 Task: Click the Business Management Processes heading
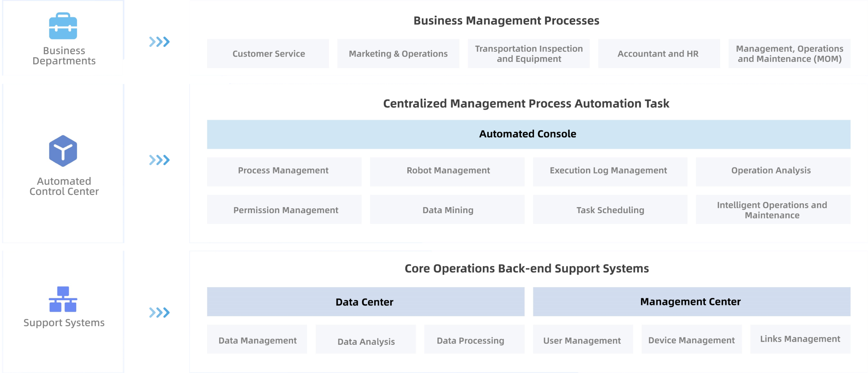(506, 21)
